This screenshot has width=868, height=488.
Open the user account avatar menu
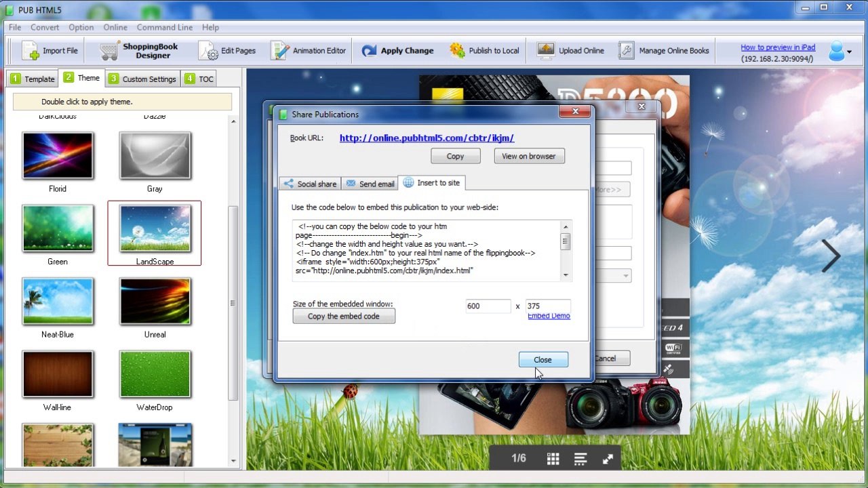tap(840, 52)
